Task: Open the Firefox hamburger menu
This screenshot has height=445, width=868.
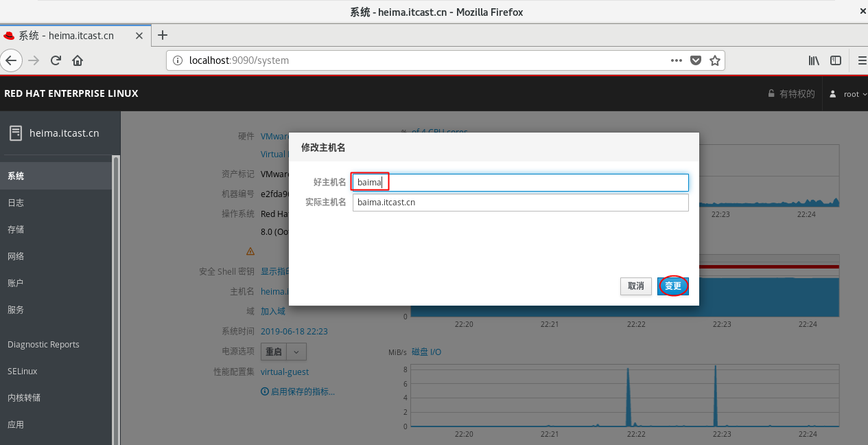Action: tap(862, 60)
